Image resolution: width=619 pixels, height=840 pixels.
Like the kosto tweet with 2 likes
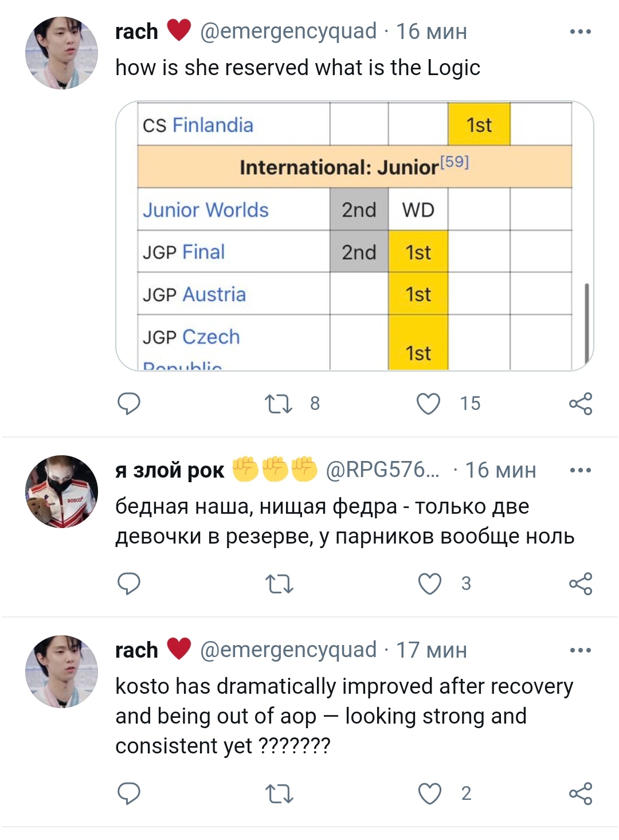point(430,794)
